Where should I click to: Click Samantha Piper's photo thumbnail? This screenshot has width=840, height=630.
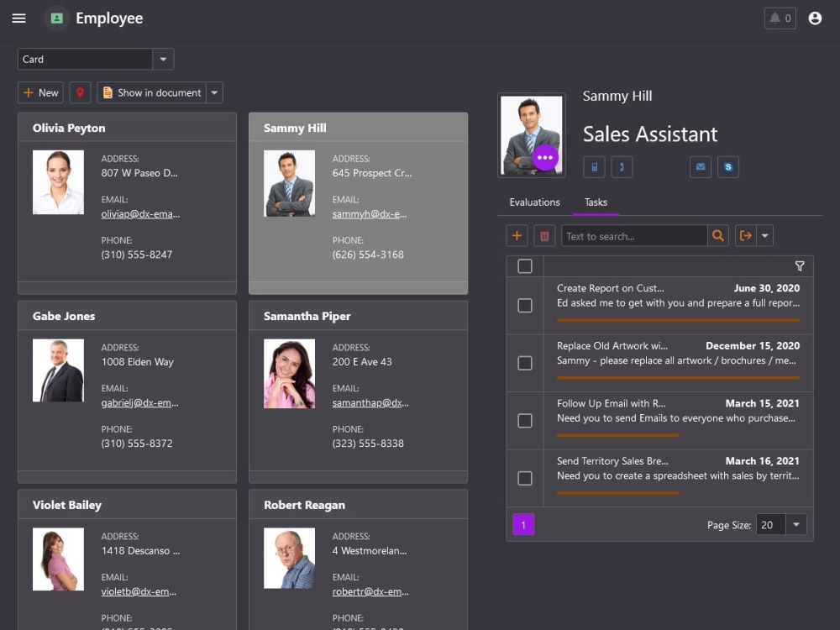click(x=289, y=374)
